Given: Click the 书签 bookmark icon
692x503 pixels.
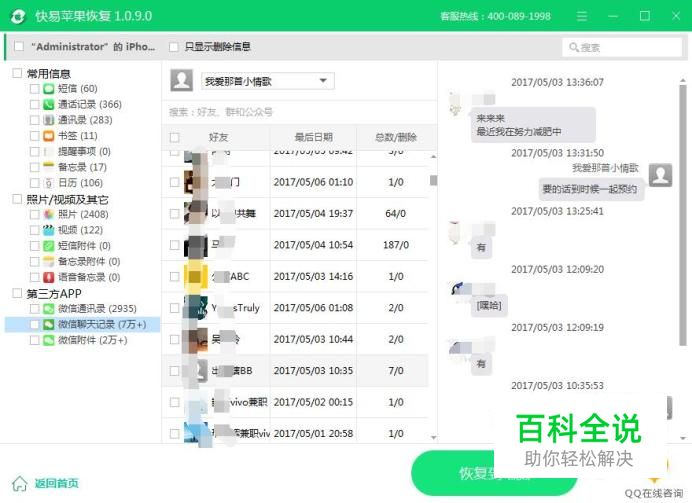Looking at the screenshot, I should coord(49,136).
